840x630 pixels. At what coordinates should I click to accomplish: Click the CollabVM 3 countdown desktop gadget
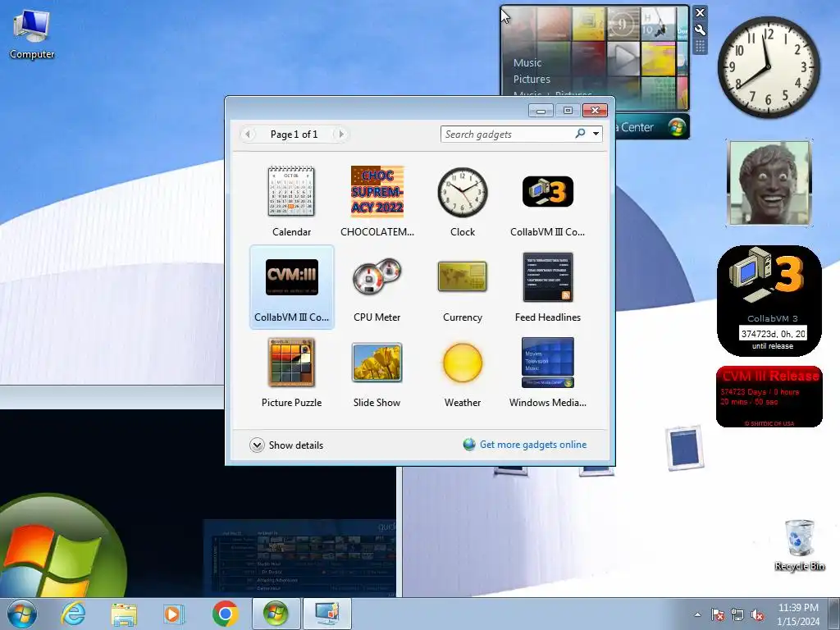pos(769,300)
